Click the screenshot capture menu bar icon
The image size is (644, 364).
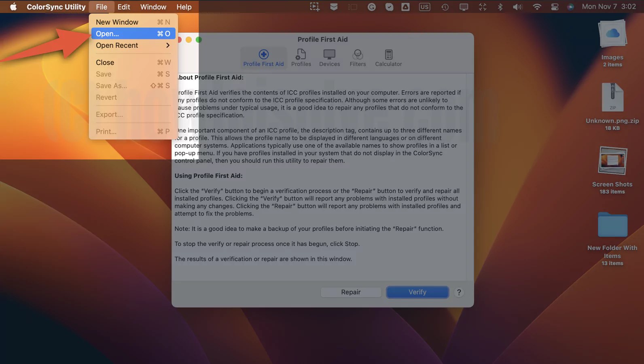point(315,6)
